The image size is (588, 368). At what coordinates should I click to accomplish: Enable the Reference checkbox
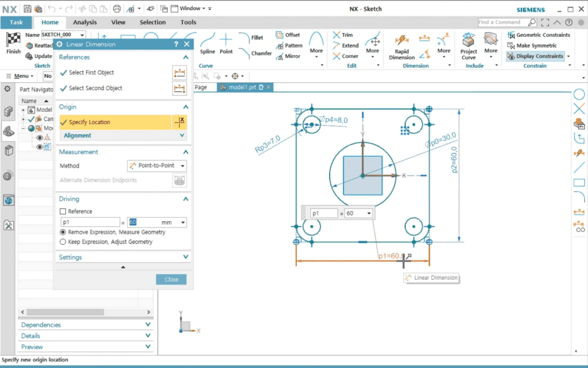(x=63, y=211)
